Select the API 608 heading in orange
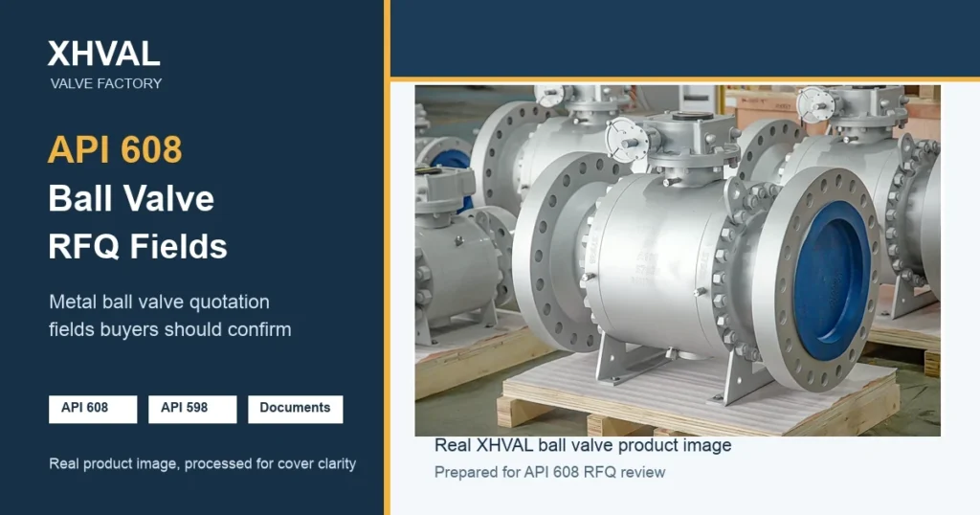Image resolution: width=980 pixels, height=515 pixels. [x=115, y=149]
